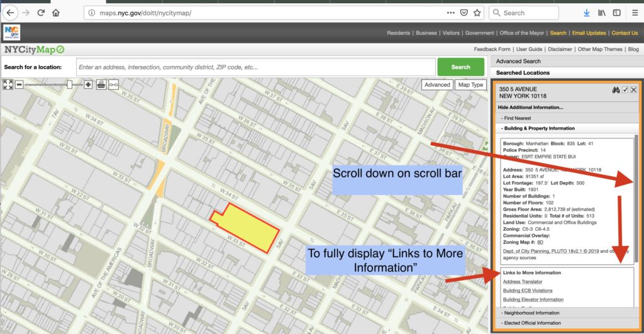Image resolution: width=644 pixels, height=334 pixels.
Task: Open the Building ECB Violations link
Action: (528, 291)
